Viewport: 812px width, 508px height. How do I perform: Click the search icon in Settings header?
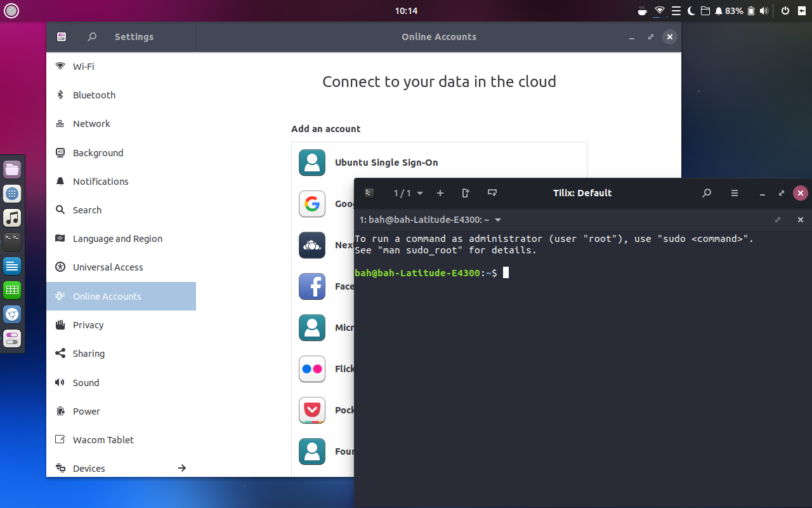point(92,37)
